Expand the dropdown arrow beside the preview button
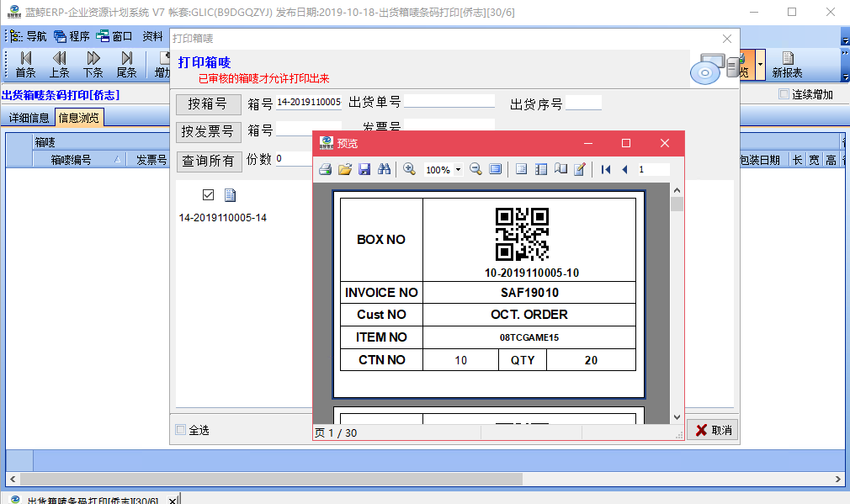Image resolution: width=850 pixels, height=504 pixels. (760, 64)
